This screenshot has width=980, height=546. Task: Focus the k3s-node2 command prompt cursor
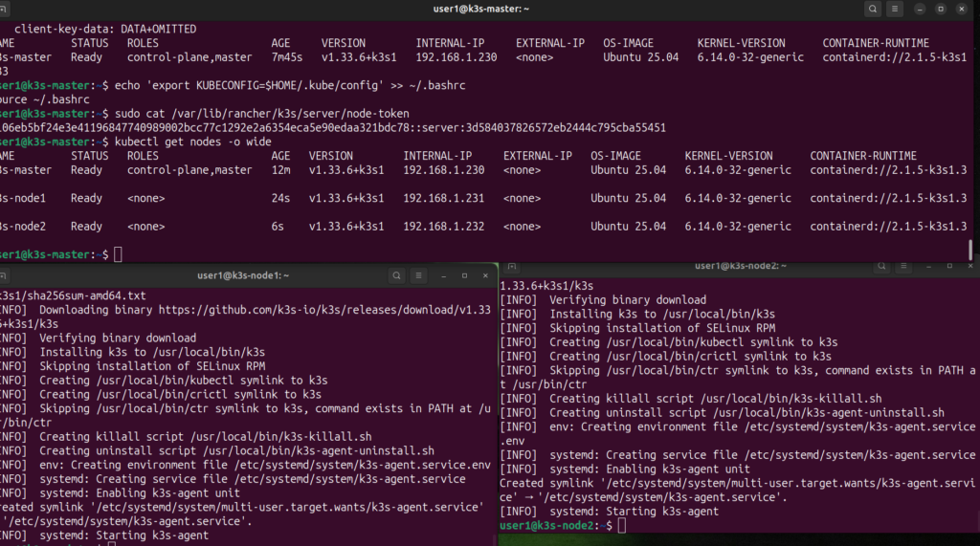622,526
